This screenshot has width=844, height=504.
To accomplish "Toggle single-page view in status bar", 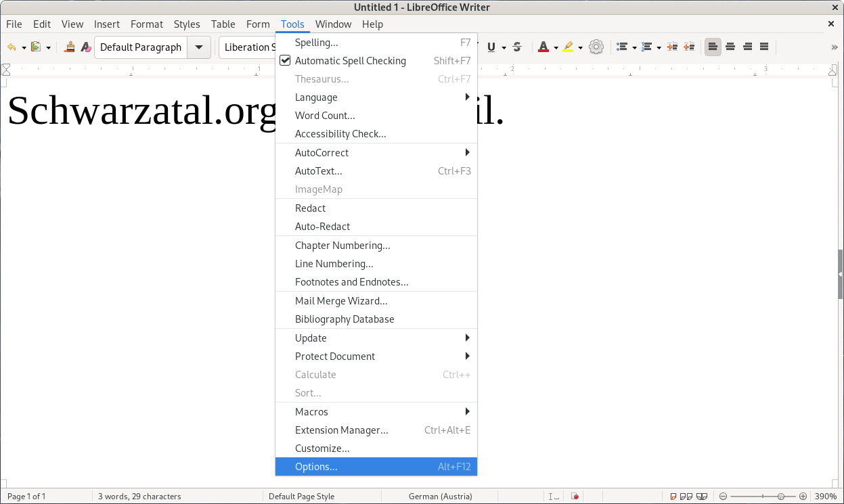I will 674,497.
